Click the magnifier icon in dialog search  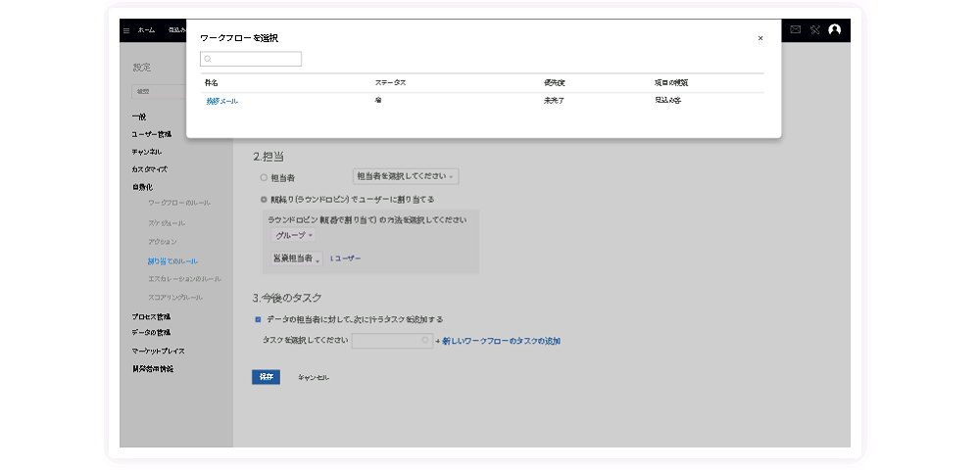tap(208, 60)
